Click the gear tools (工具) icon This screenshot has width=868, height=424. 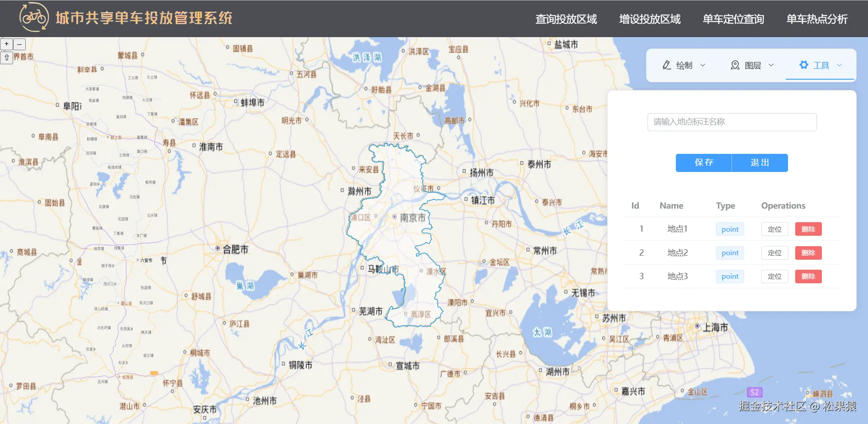[804, 65]
